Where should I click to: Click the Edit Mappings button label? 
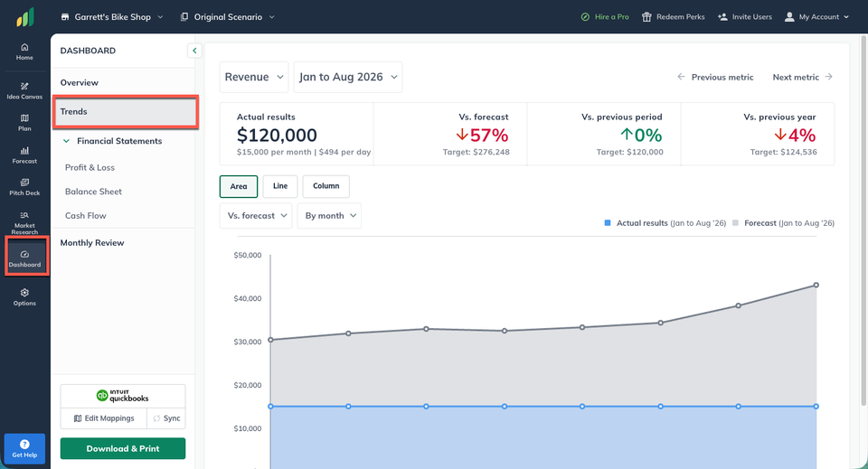pyautogui.click(x=109, y=418)
